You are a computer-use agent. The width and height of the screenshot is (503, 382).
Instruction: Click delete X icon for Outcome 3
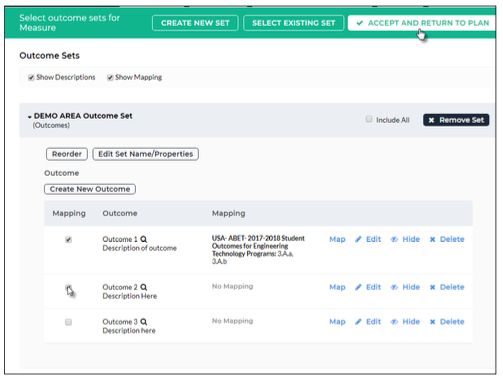(433, 322)
